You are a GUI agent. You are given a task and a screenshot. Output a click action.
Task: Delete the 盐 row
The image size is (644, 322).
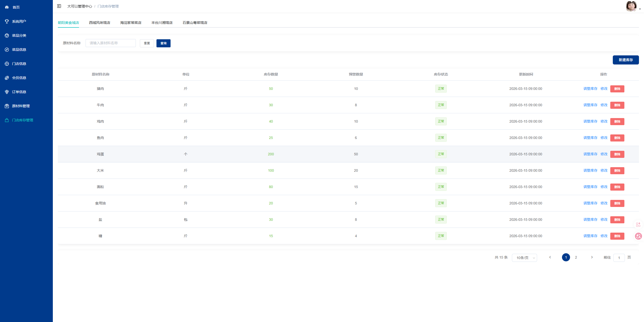617,220
